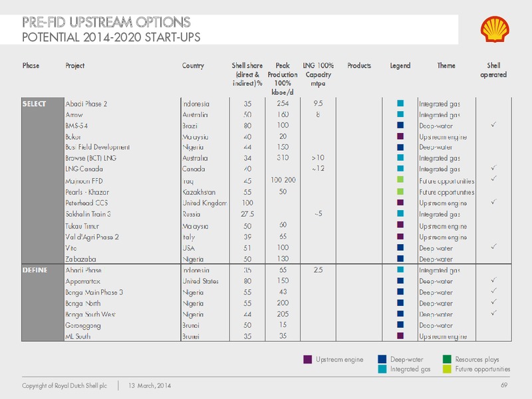Click the light green square in Pearls - Khazar row
The height and width of the screenshot is (399, 532).
[400, 192]
